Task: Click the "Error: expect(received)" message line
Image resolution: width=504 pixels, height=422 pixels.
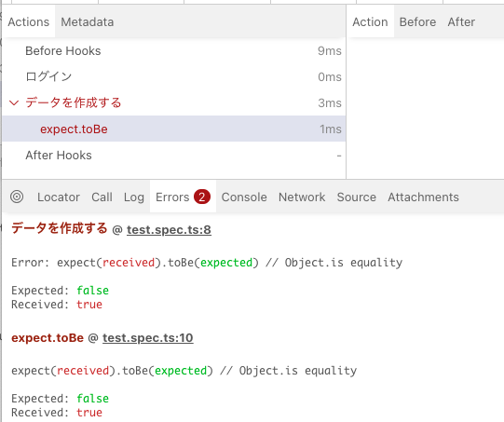Action: click(x=207, y=263)
